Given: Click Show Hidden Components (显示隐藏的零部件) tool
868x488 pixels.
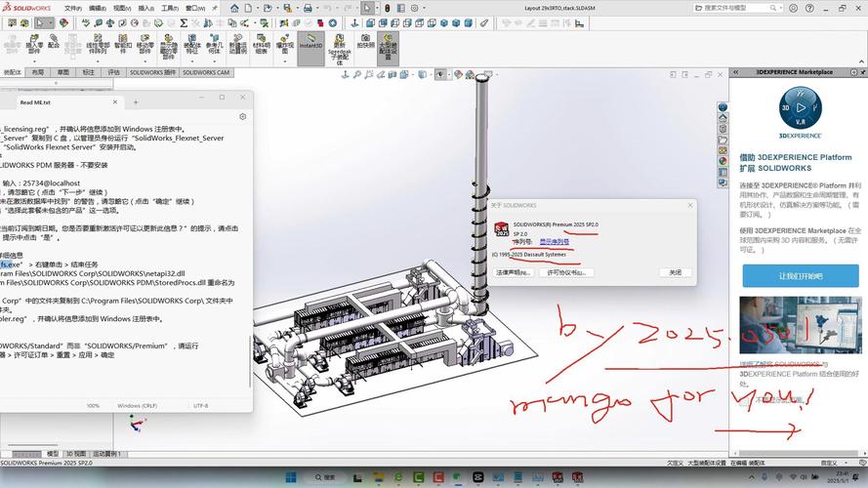Looking at the screenshot, I should pos(168,47).
